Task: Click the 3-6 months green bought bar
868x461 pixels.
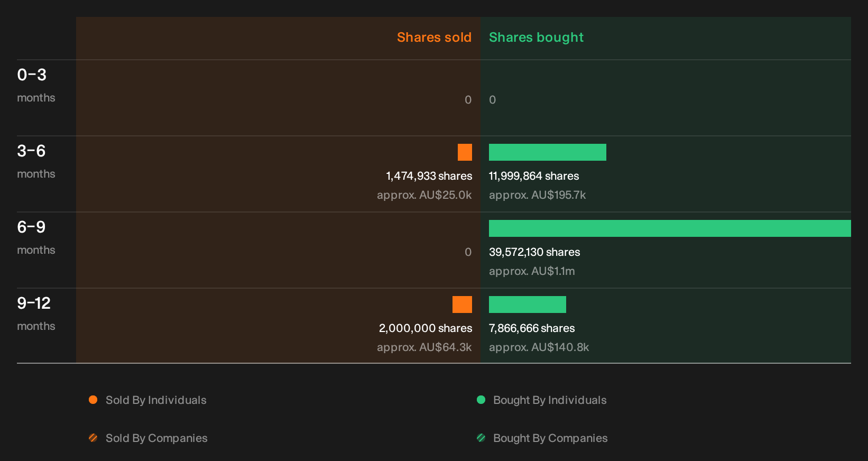Action: click(x=548, y=152)
